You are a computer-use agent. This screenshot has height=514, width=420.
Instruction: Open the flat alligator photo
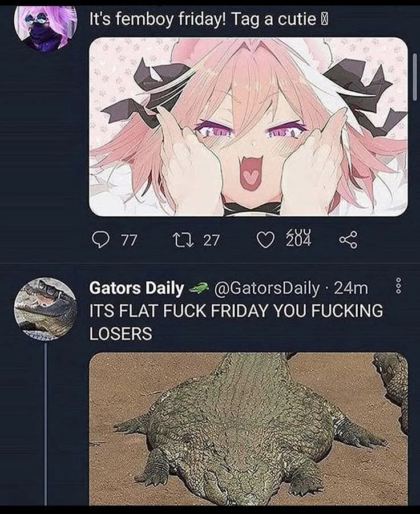(249, 429)
